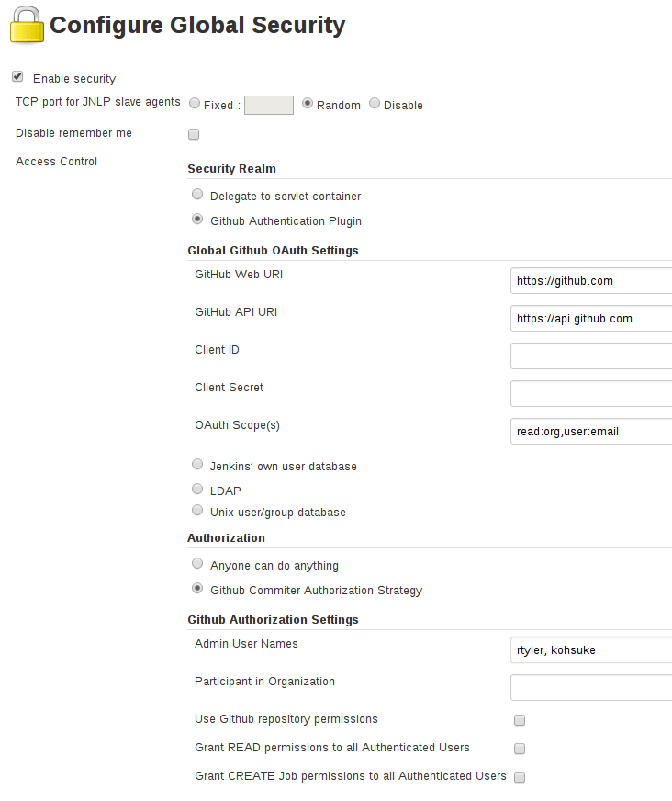The width and height of the screenshot is (672, 801).
Task: Enable Anyone can do anything authorization
Action: pos(197,563)
